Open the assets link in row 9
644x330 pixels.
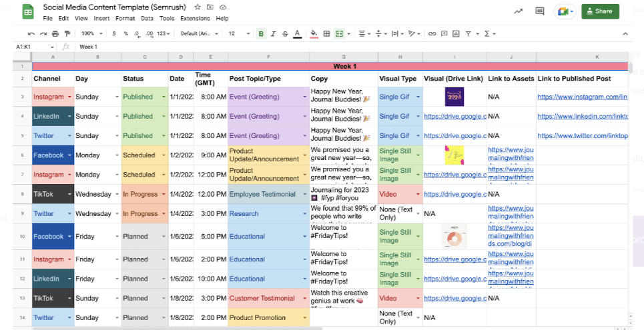pyautogui.click(x=511, y=214)
